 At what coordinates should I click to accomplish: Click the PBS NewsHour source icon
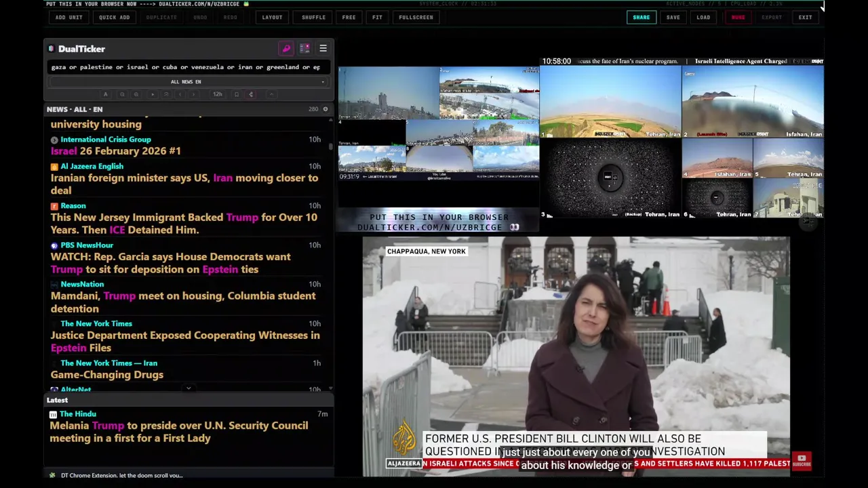[x=54, y=245]
